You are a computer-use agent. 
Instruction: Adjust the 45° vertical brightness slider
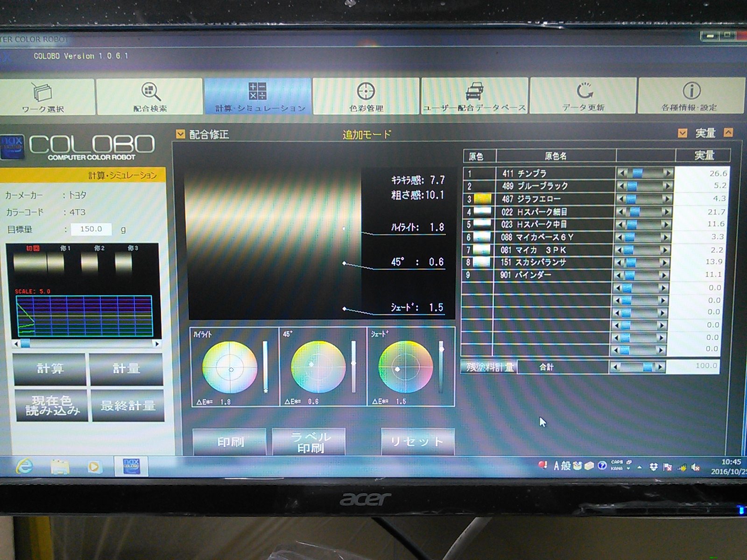coord(353,367)
